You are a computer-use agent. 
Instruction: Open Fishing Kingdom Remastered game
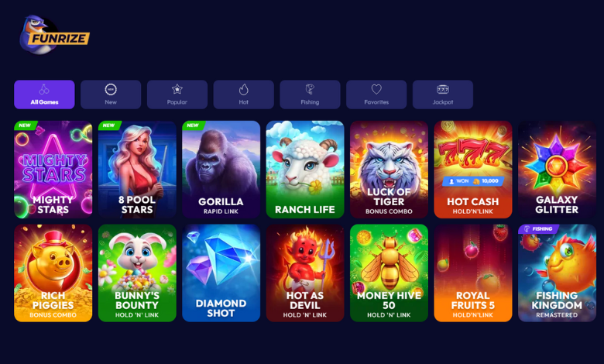tap(557, 273)
